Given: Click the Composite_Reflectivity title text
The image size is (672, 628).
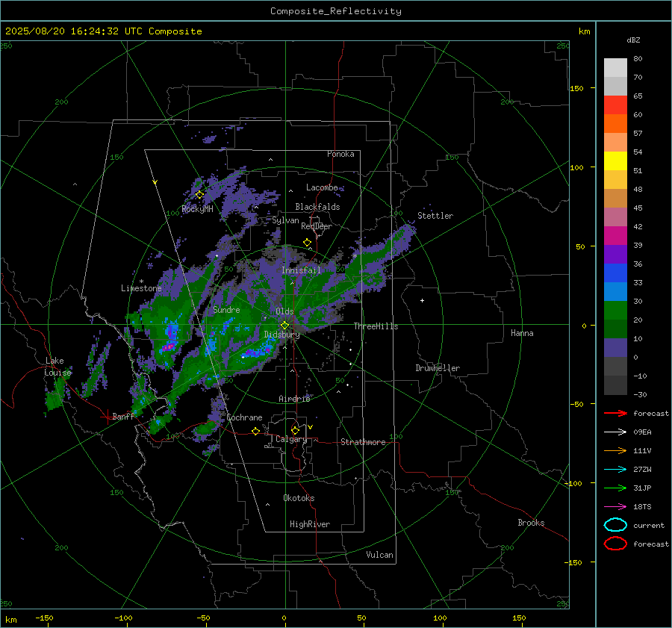Looking at the screenshot, I should pos(335,11).
